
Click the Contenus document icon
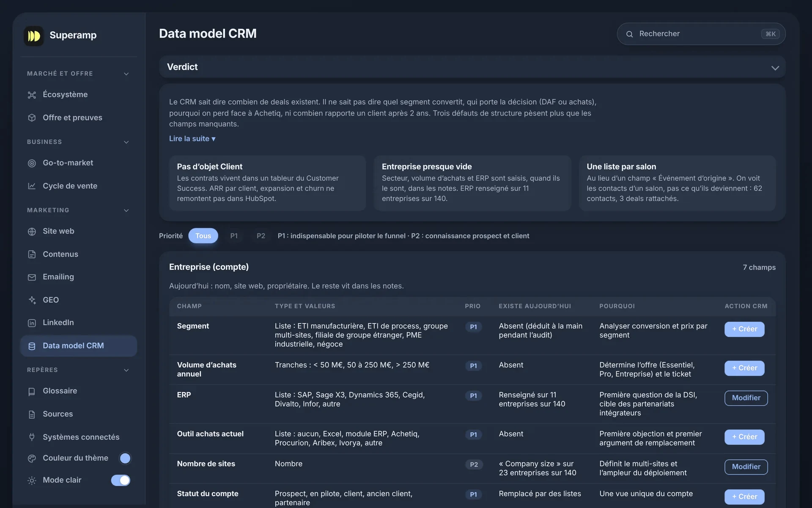click(32, 254)
